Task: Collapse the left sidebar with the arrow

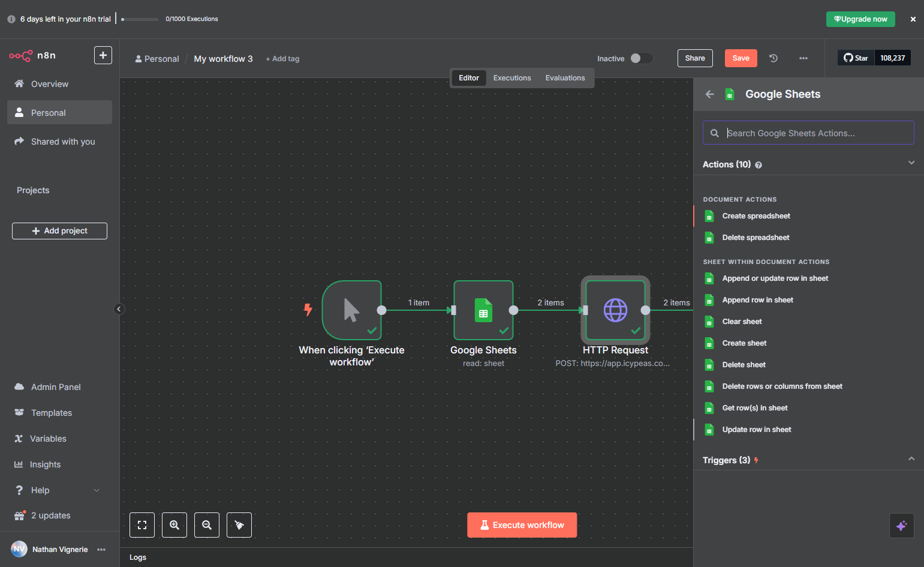Action: (x=119, y=309)
